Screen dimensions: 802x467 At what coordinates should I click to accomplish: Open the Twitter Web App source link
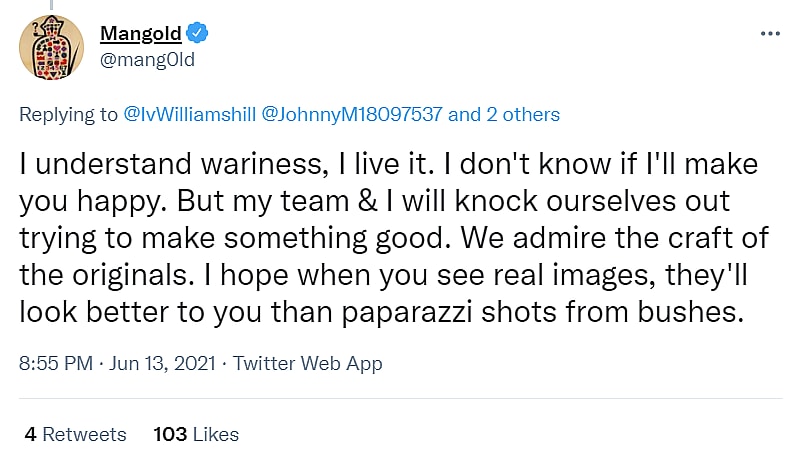point(308,363)
